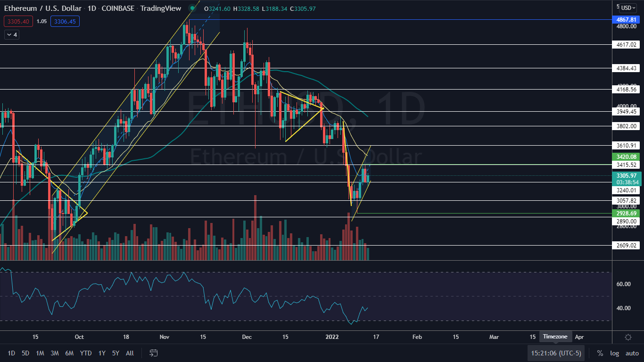This screenshot has height=362, width=644.
Task: Choose the All date range
Action: [x=130, y=353]
